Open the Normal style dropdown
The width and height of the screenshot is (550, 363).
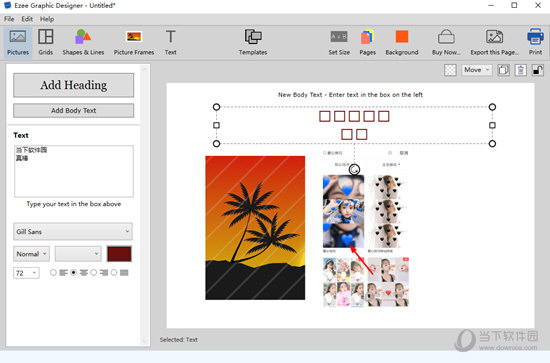point(32,254)
